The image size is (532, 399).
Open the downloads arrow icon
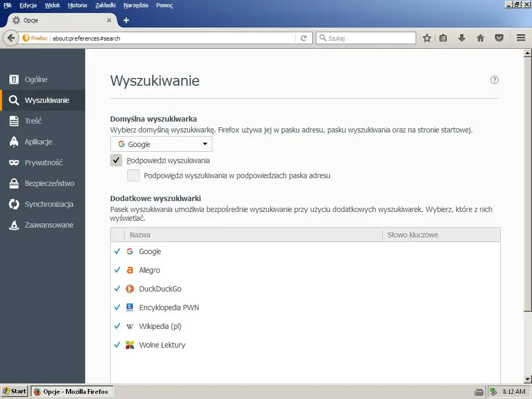pyautogui.click(x=461, y=38)
